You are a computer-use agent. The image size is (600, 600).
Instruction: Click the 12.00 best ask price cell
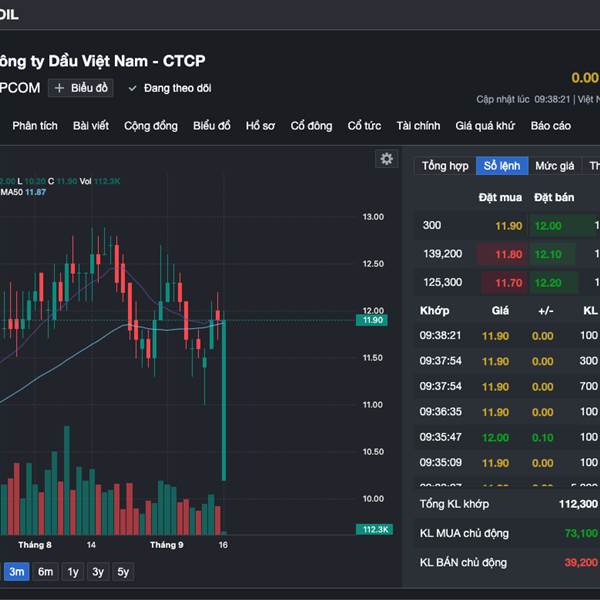[x=548, y=226]
